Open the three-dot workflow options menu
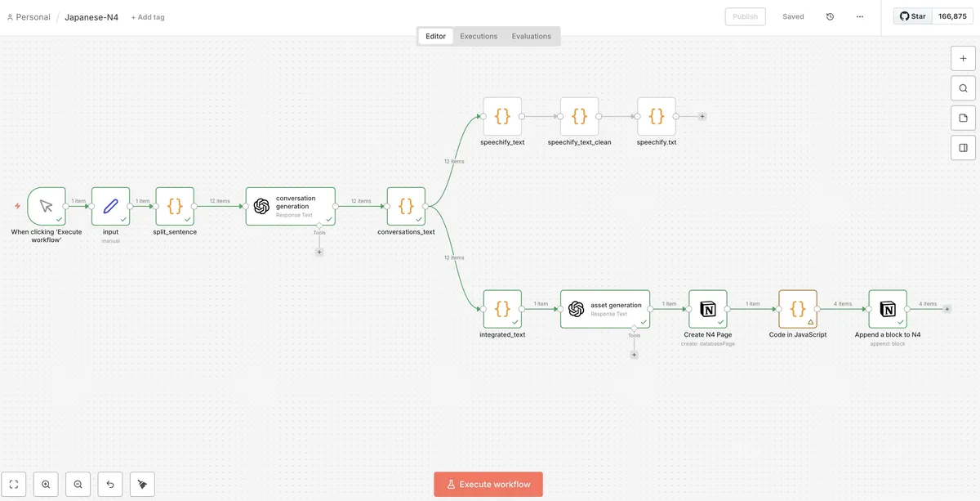This screenshot has width=980, height=501. 859,16
